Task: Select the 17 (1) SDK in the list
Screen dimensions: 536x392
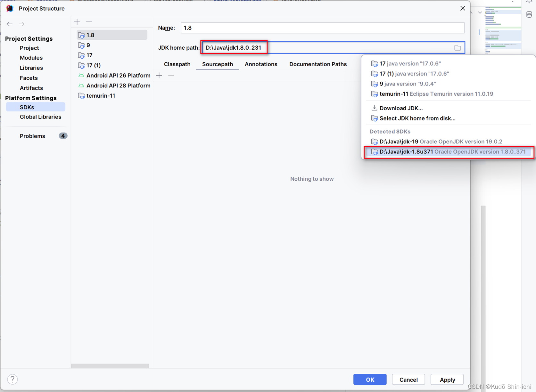Action: tap(112, 65)
